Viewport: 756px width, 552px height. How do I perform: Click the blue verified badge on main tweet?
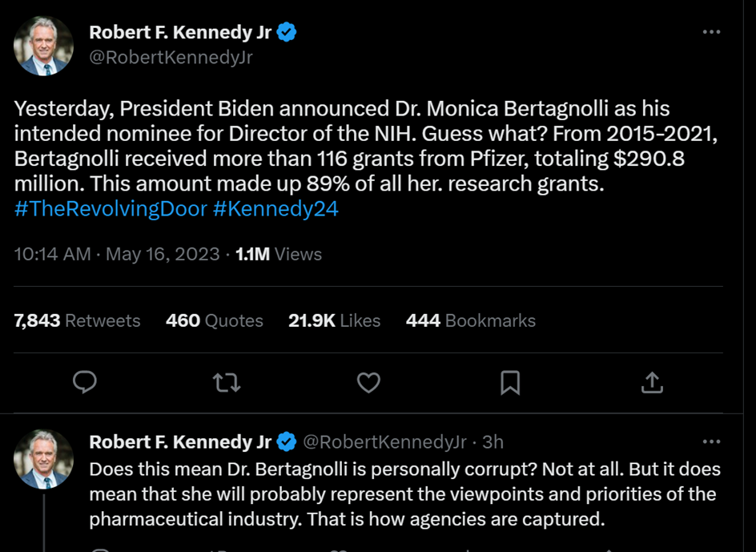[288, 32]
